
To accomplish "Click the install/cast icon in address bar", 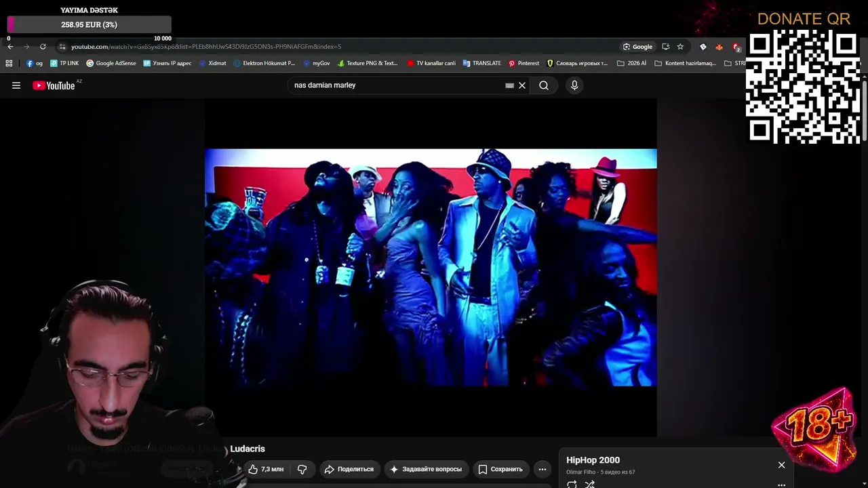I will pyautogui.click(x=665, y=47).
